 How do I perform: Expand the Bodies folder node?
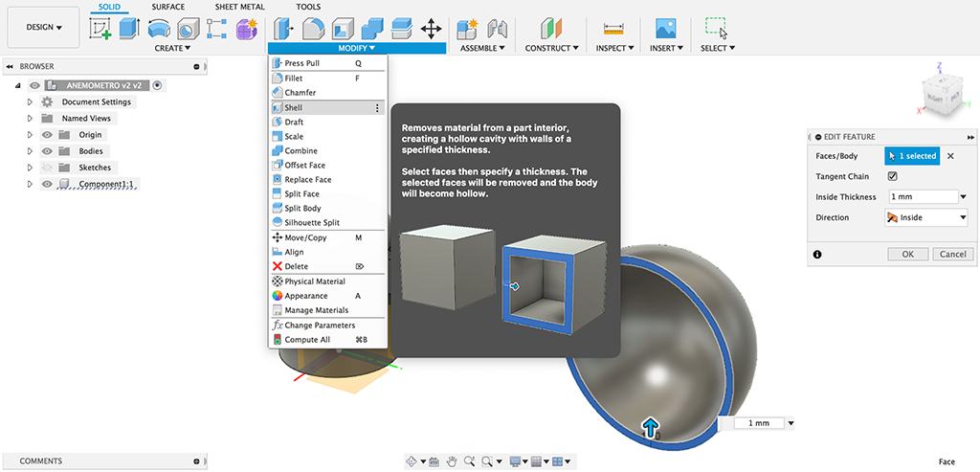(30, 151)
